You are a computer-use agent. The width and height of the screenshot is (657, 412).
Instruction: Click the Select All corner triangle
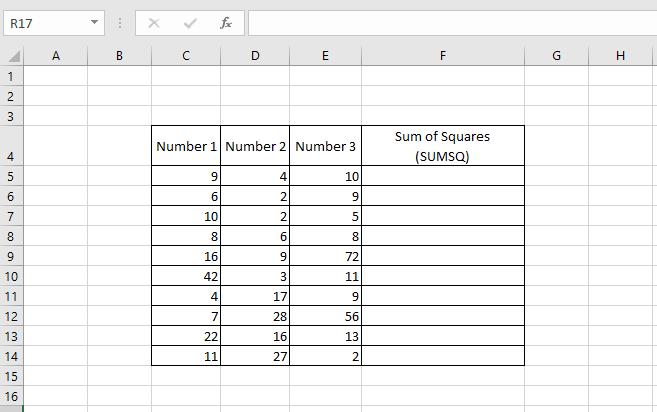[x=13, y=56]
